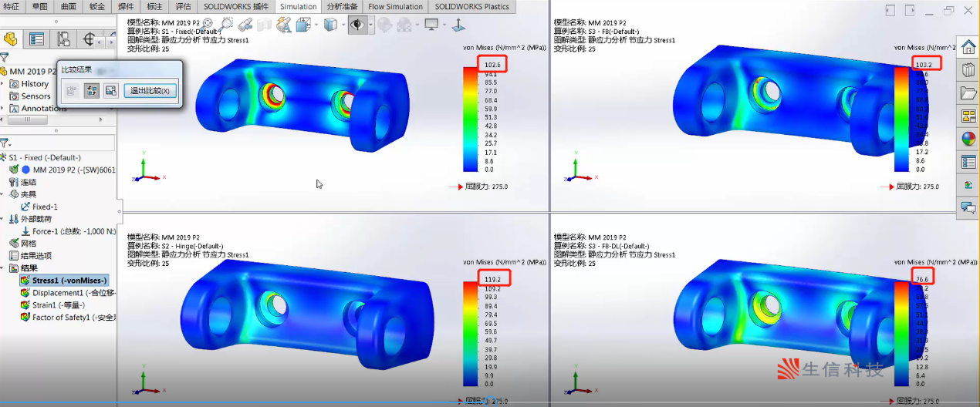The image size is (980, 407).
Task: Open SOLIDWORKS Resources home task pane
Action: (968, 46)
